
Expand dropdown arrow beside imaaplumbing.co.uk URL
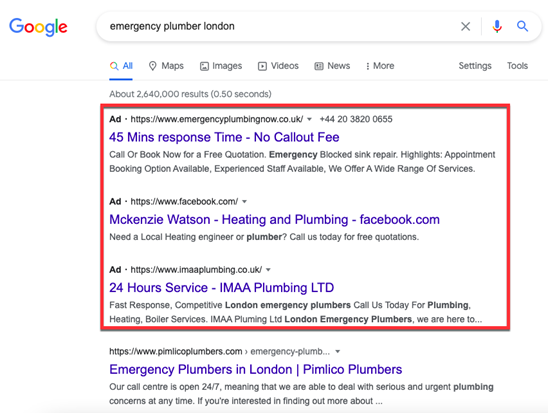[268, 270]
